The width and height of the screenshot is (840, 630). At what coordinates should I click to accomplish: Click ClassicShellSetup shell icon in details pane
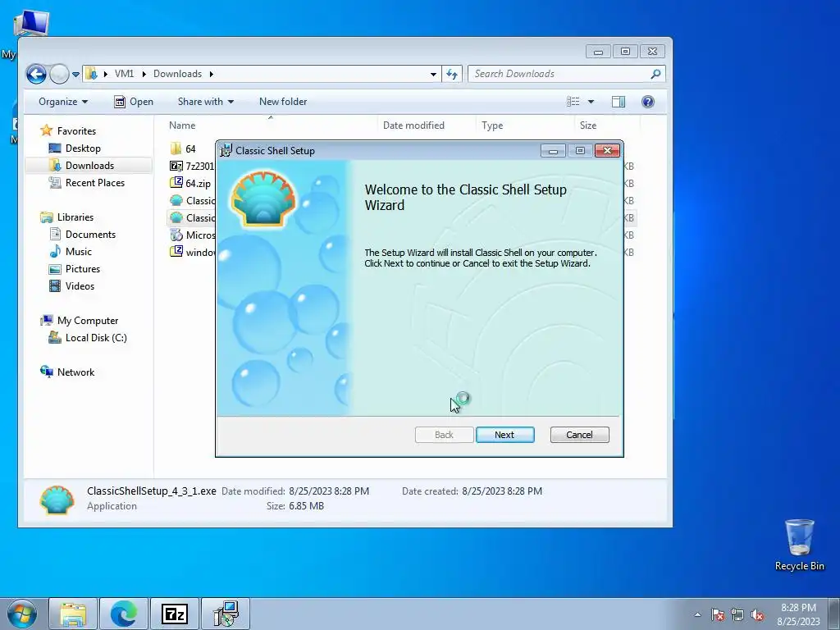click(57, 499)
